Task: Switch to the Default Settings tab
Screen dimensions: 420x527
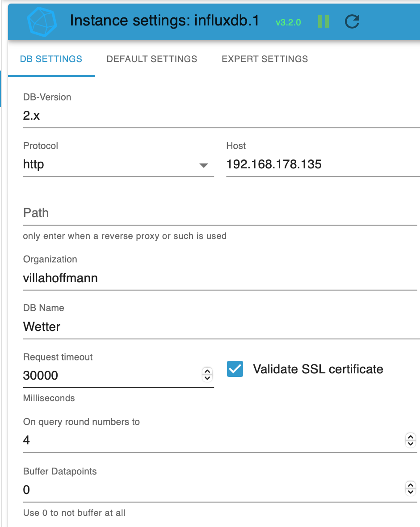Action: coord(152,59)
